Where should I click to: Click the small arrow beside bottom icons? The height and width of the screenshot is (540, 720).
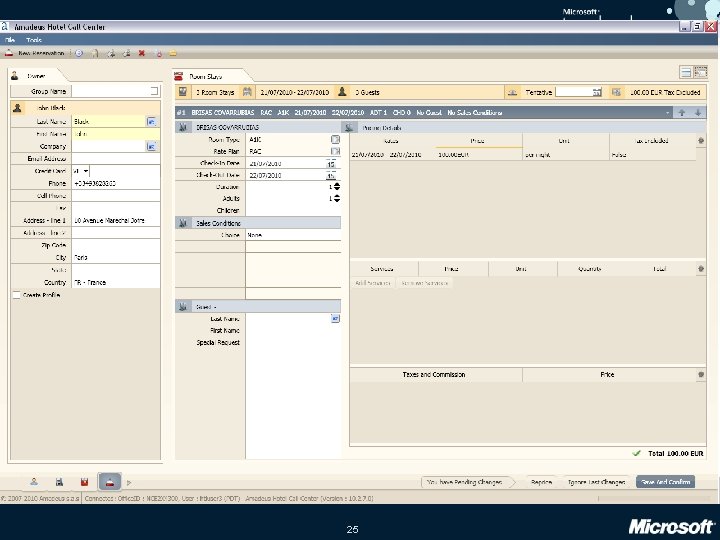129,482
